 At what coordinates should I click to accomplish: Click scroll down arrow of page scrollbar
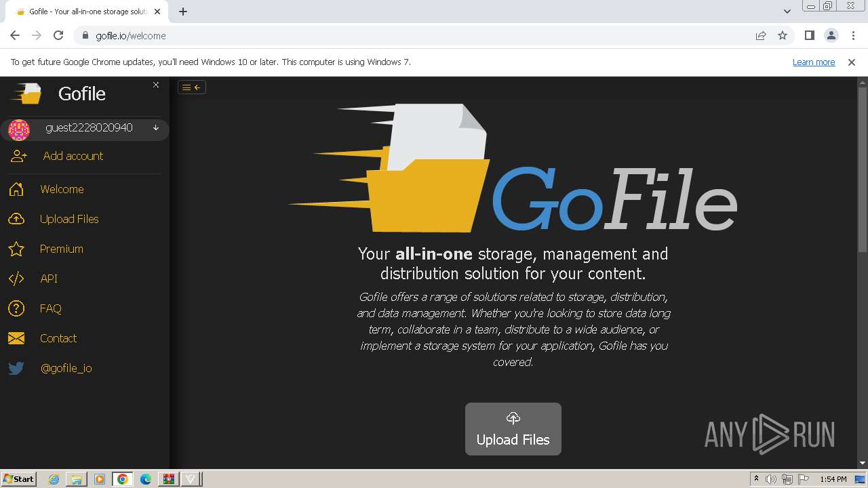click(863, 463)
